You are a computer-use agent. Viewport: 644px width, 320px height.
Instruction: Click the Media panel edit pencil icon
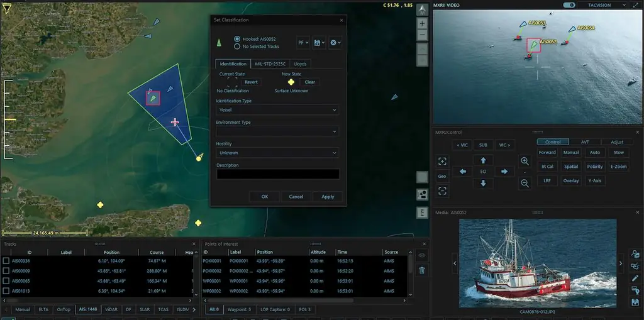tap(635, 278)
